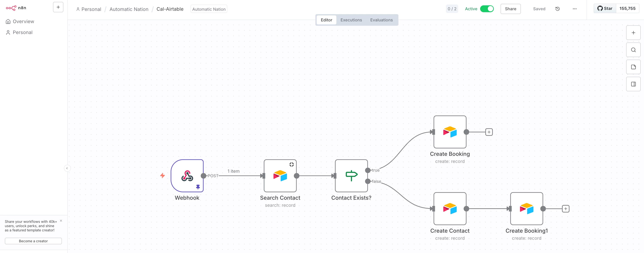Click the Share button
Screen dimensions: 644x253
[x=510, y=9]
